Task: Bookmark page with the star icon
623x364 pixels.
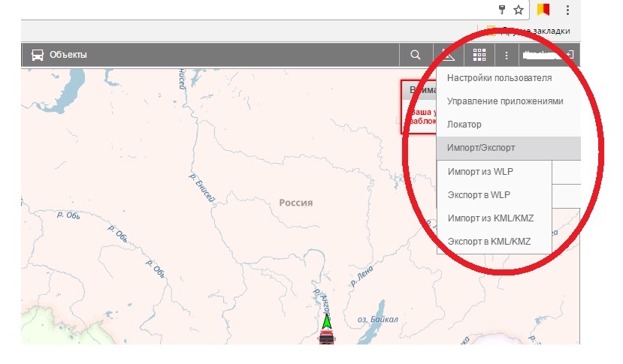Action: (519, 10)
